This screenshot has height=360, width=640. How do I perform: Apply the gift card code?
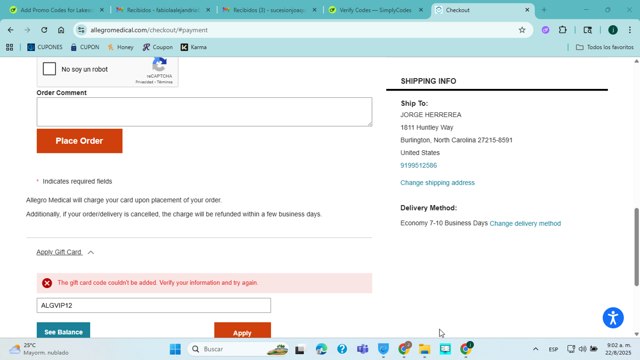pyautogui.click(x=242, y=331)
